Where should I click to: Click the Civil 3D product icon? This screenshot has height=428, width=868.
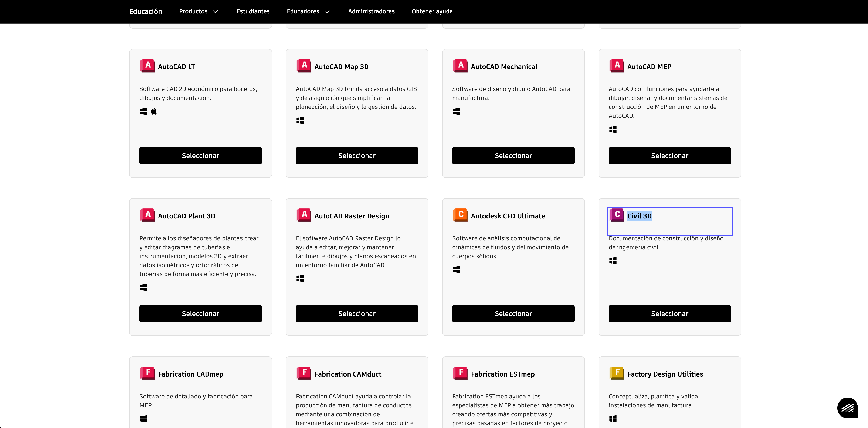coord(616,215)
